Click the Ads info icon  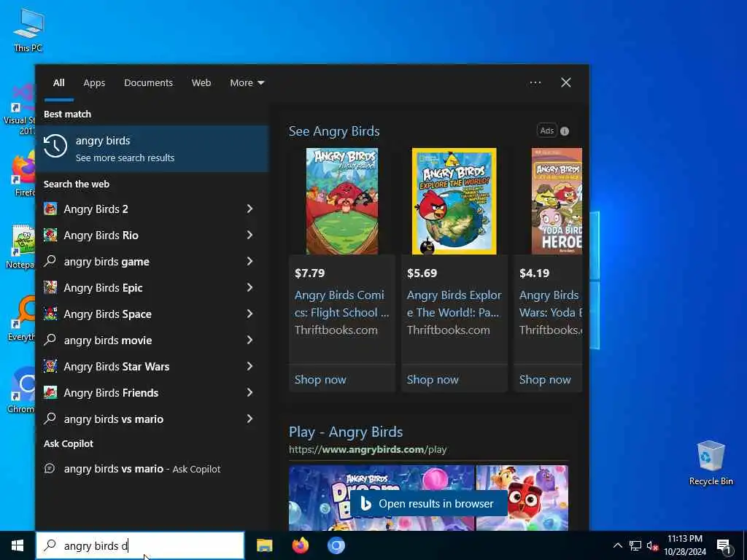[x=565, y=131]
